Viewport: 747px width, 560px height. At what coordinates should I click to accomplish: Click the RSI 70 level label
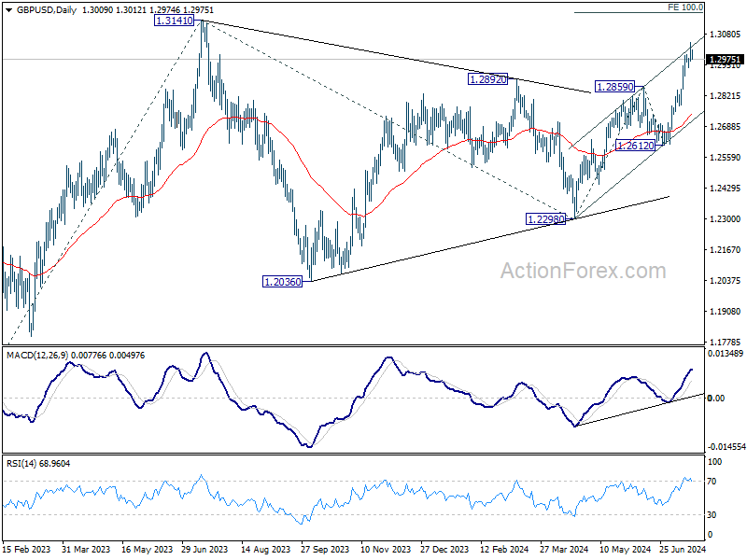tap(712, 482)
